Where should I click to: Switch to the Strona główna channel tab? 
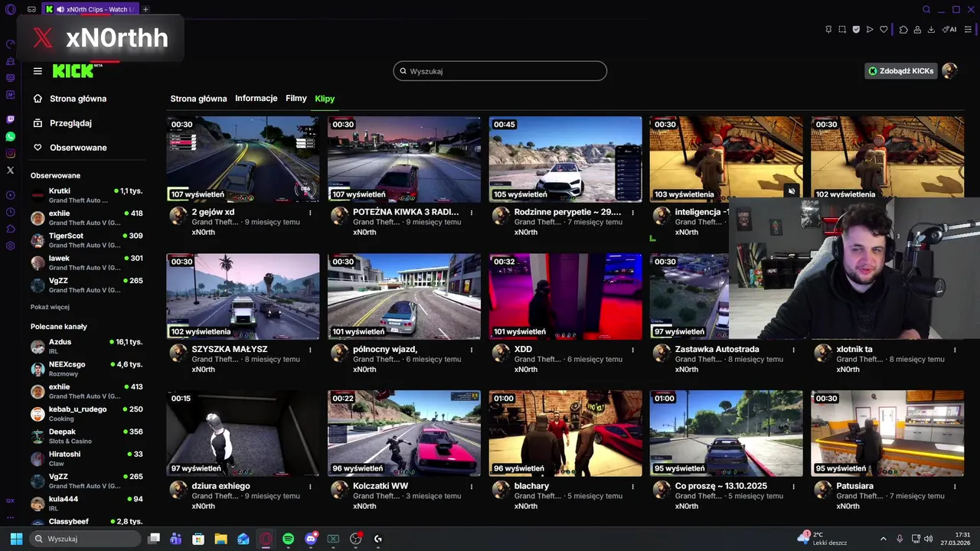pos(198,99)
